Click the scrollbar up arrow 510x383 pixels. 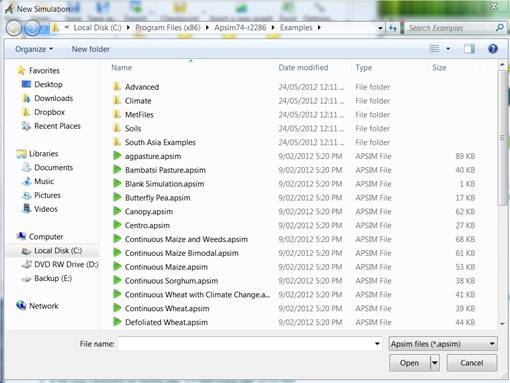pos(502,64)
